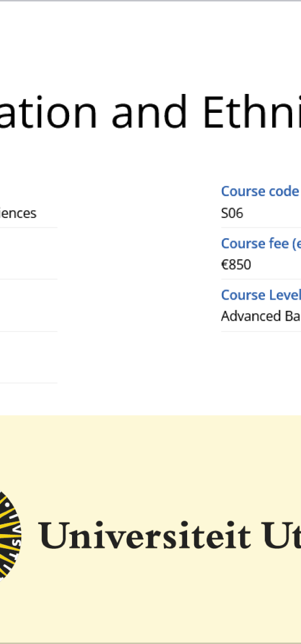Click the divider line beneath S06

[x=261, y=227]
